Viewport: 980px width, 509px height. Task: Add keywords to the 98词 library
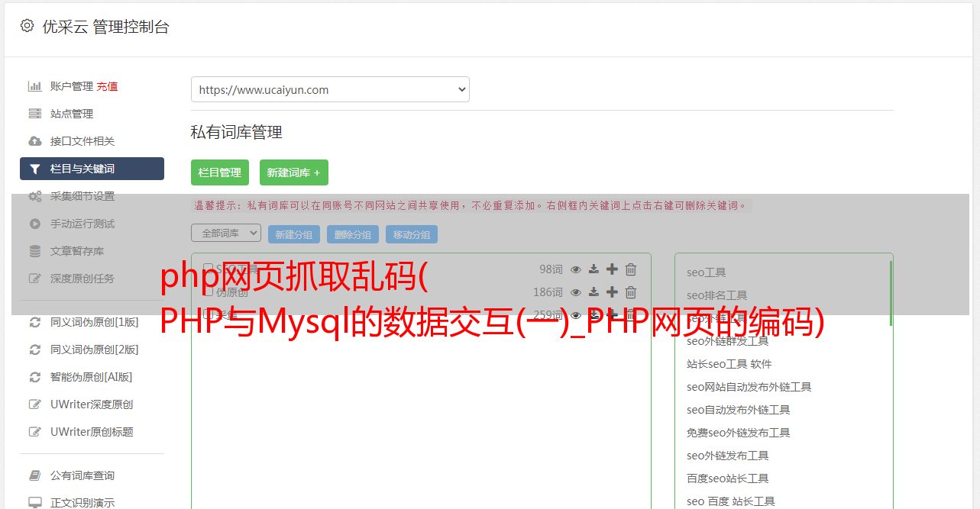pyautogui.click(x=612, y=269)
